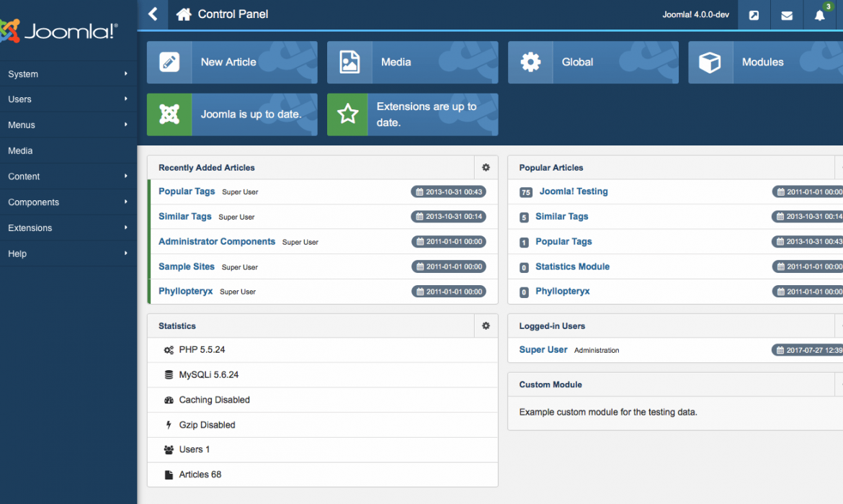843x504 pixels.
Task: Expand the Extensions menu arrow
Action: (x=126, y=228)
